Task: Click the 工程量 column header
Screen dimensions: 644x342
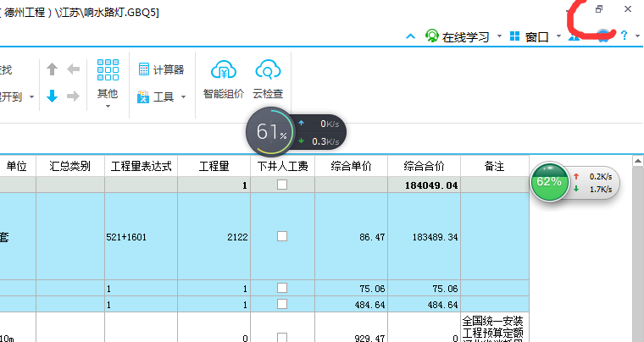Action: (x=214, y=166)
